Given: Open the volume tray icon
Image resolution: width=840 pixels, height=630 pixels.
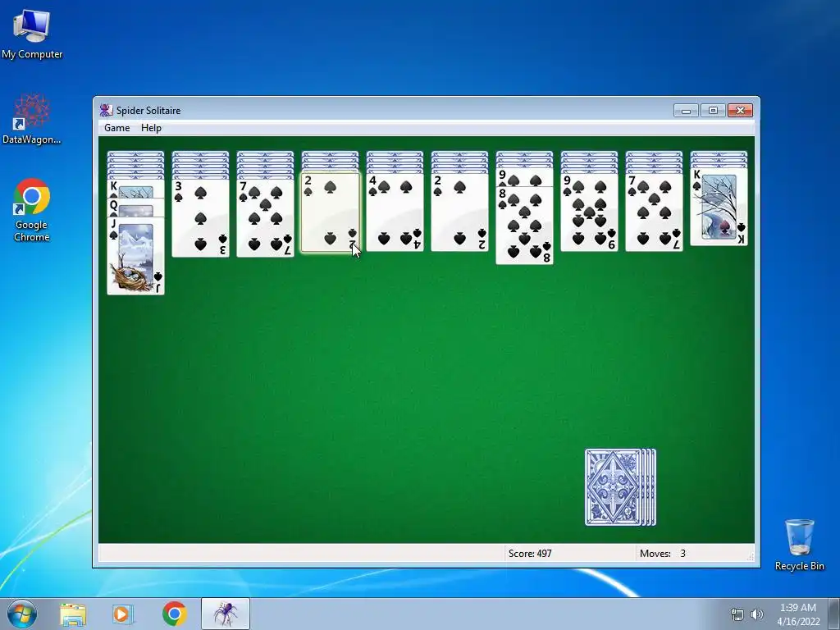Looking at the screenshot, I should click(756, 614).
